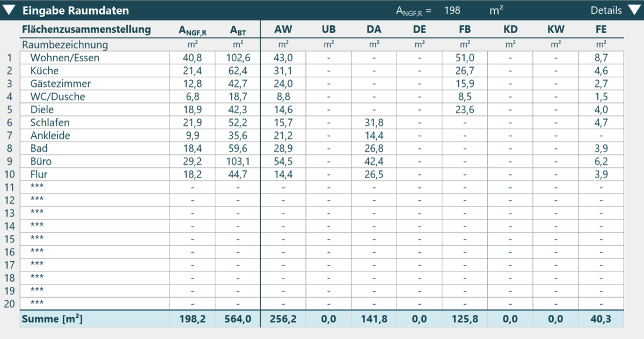Select the Schlafen room name cell
Image resolution: width=644 pixels, height=339 pixels.
point(95,122)
